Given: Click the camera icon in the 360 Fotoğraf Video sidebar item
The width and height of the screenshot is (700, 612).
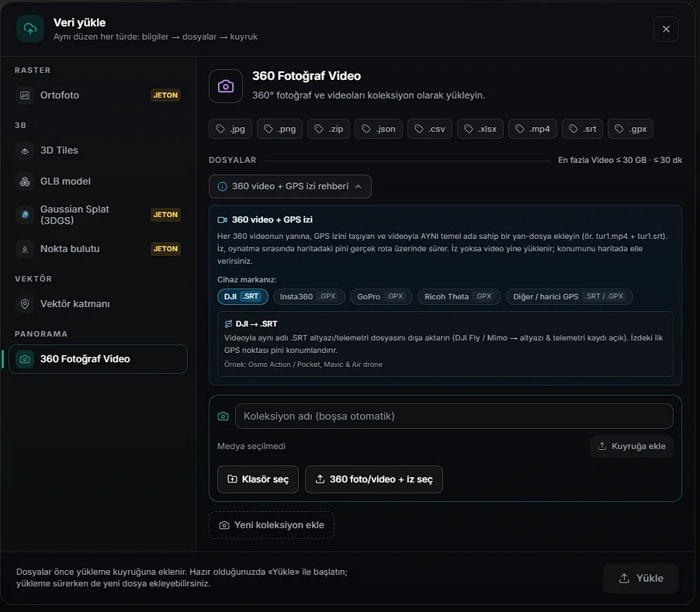Looking at the screenshot, I should point(25,359).
